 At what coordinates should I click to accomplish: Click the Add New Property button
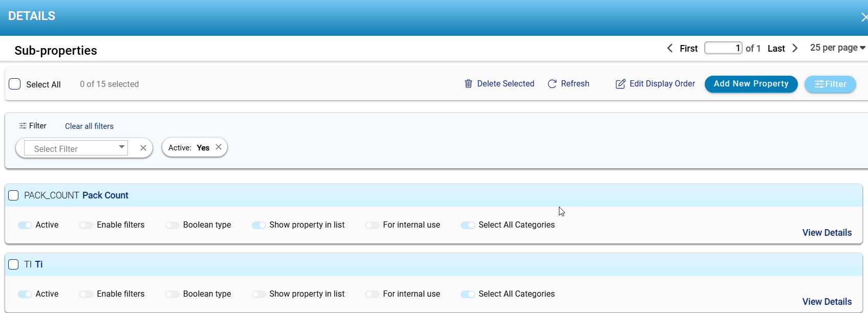coord(751,84)
